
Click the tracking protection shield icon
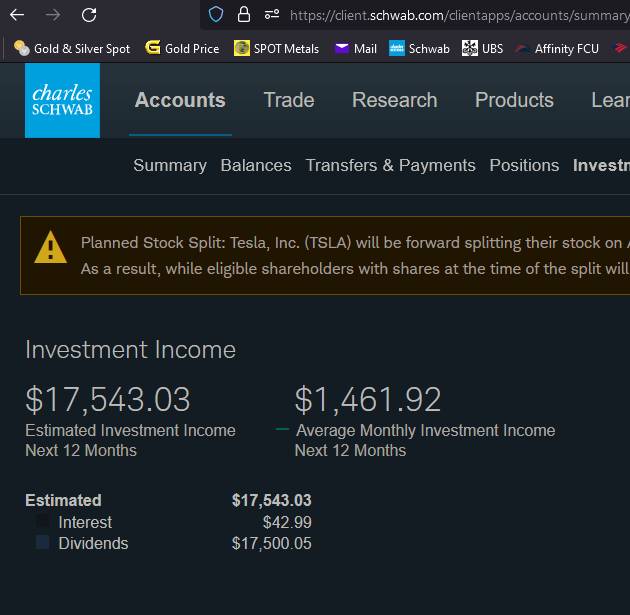[216, 15]
